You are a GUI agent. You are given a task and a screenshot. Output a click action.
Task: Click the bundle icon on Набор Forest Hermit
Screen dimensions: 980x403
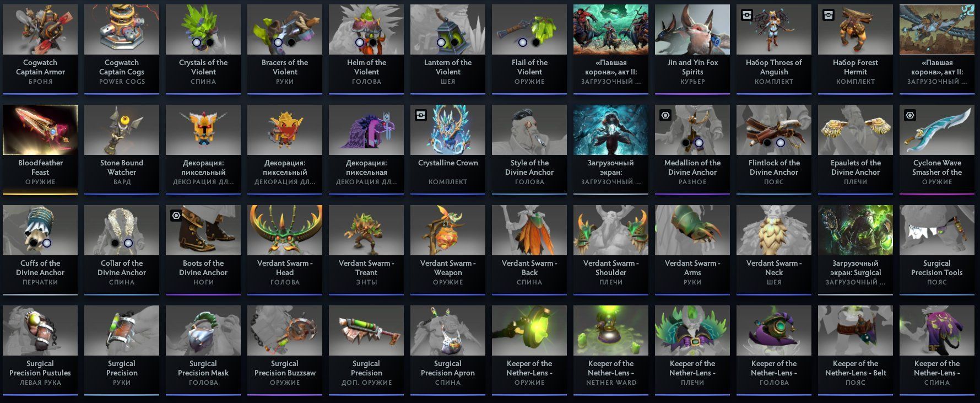829,15
